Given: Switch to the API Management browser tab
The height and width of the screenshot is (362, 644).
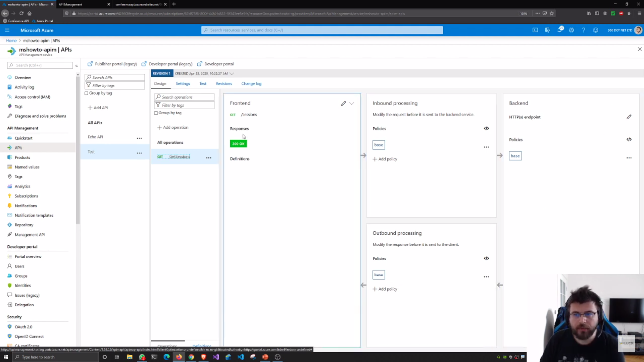Looking at the screenshot, I should 84,4.
